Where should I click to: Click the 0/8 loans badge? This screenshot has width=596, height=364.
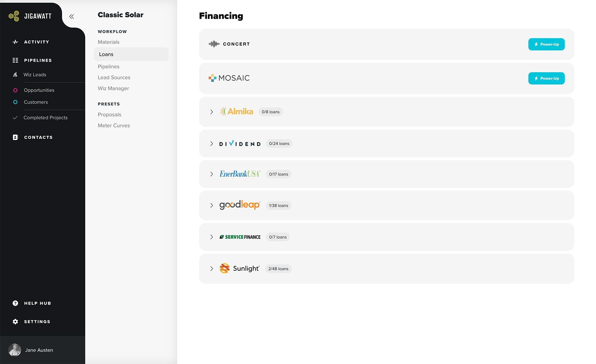click(x=271, y=112)
